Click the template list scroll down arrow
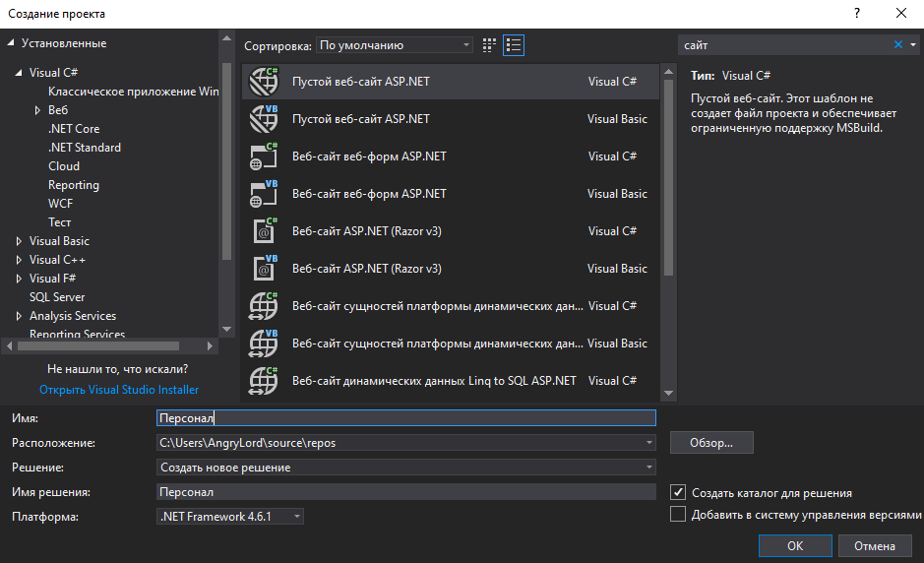Screen dimensions: 924x563 click(x=668, y=394)
